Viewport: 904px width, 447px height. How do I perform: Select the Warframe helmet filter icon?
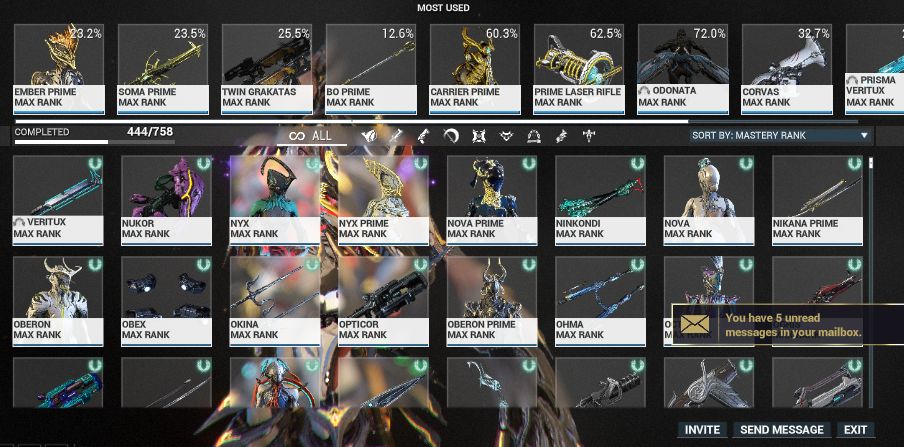pos(368,136)
